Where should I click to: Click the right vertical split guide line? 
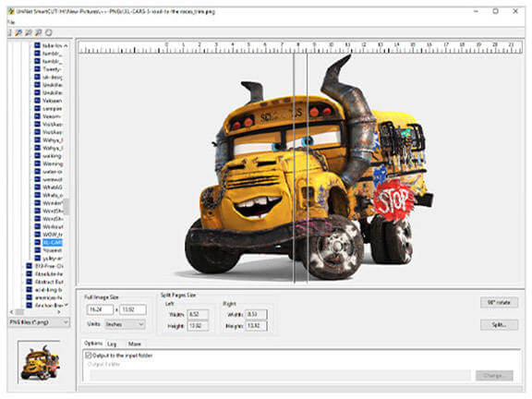(308, 168)
